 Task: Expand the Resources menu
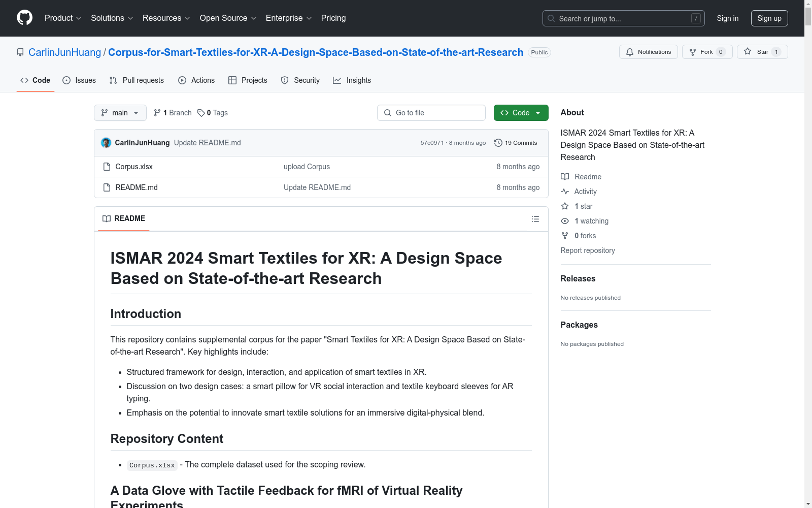pyautogui.click(x=166, y=18)
